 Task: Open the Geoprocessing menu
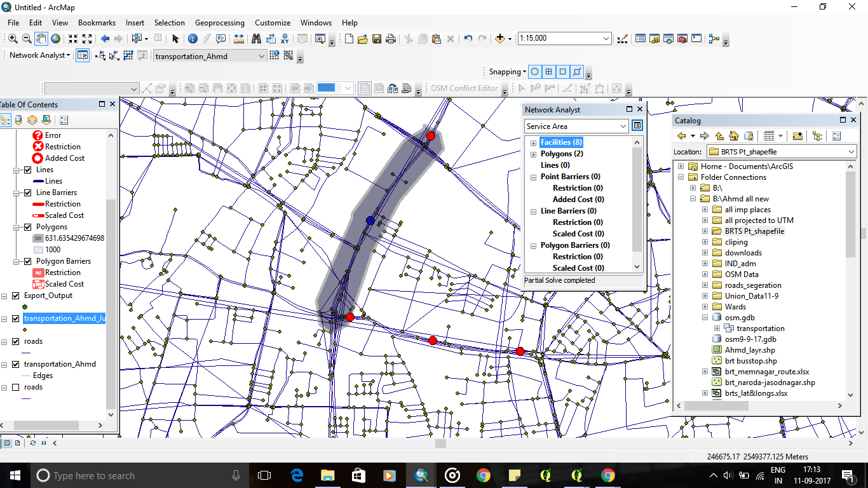pos(219,22)
